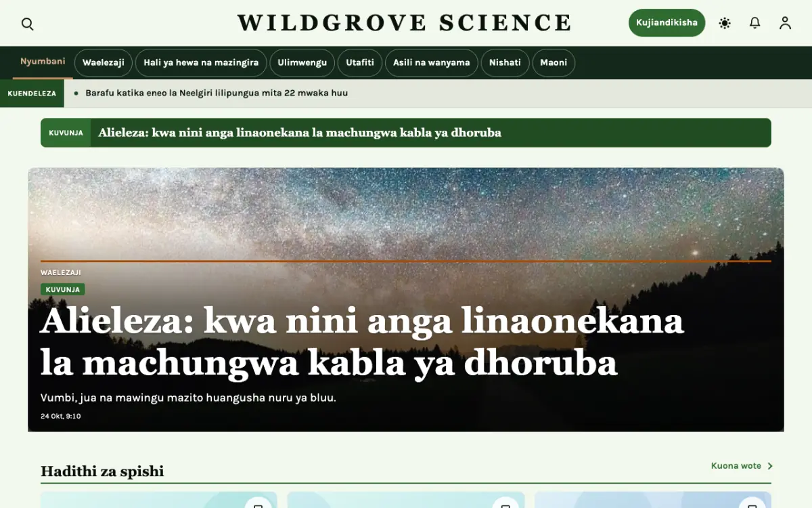Image resolution: width=812 pixels, height=508 pixels.
Task: Click the Waelezaji category label on hero
Action: pos(61,272)
